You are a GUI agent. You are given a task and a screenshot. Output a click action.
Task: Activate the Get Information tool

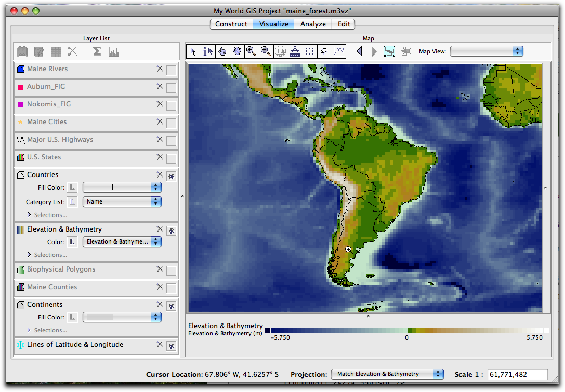[208, 51]
